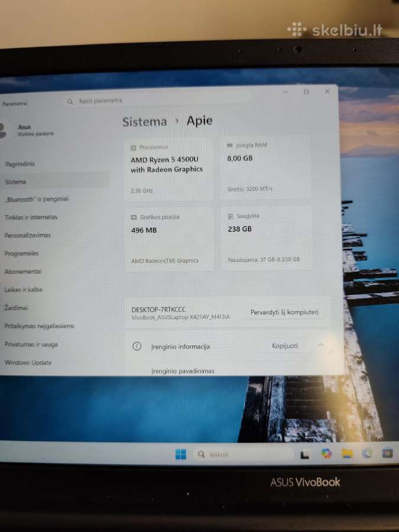Launch Copilot from the taskbar
Viewport: 399px width, 532px height.
(326, 453)
